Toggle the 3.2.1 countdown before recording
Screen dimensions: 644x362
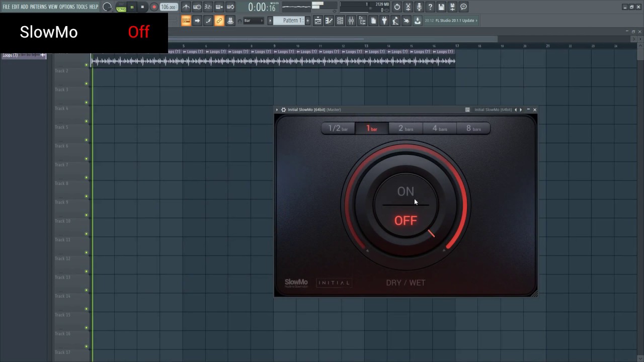pos(208,7)
